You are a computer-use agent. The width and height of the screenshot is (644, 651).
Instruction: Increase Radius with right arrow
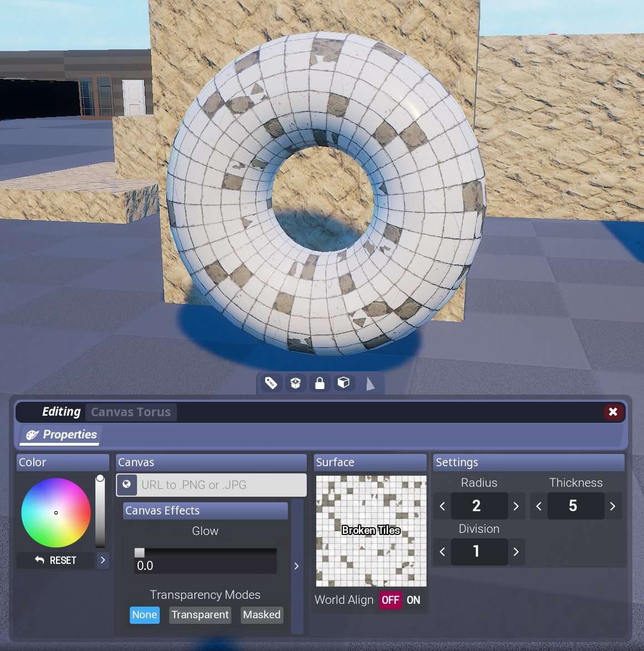click(x=516, y=506)
